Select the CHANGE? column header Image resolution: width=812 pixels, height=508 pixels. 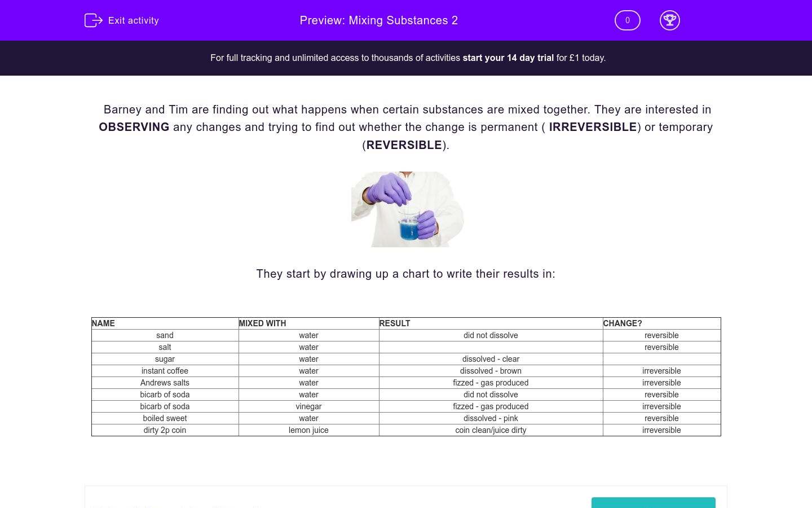coord(622,323)
